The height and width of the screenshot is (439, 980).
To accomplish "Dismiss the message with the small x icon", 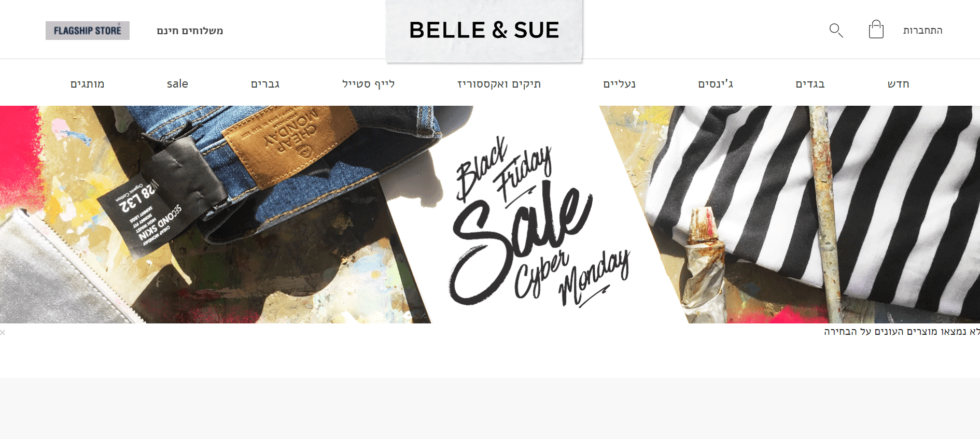I will click(3, 332).
